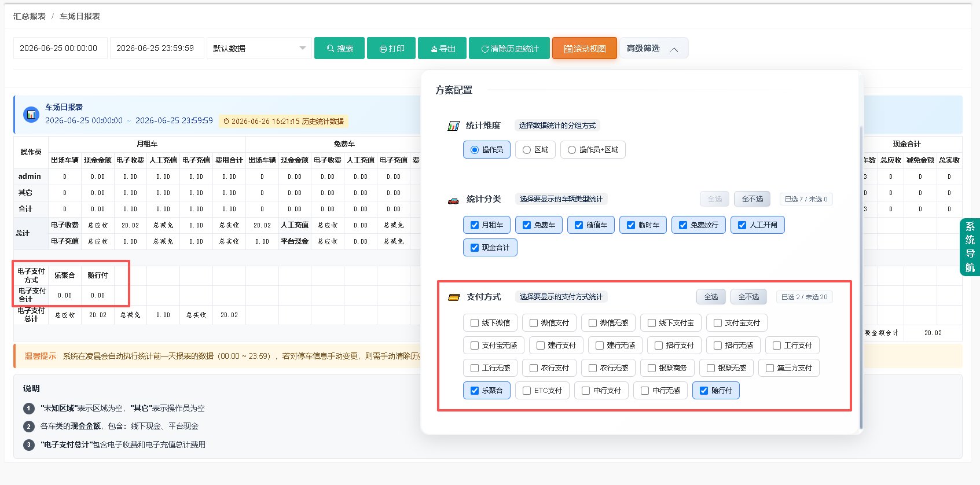Open the start datetime picker field
The height and width of the screenshot is (485, 980).
pyautogui.click(x=60, y=48)
